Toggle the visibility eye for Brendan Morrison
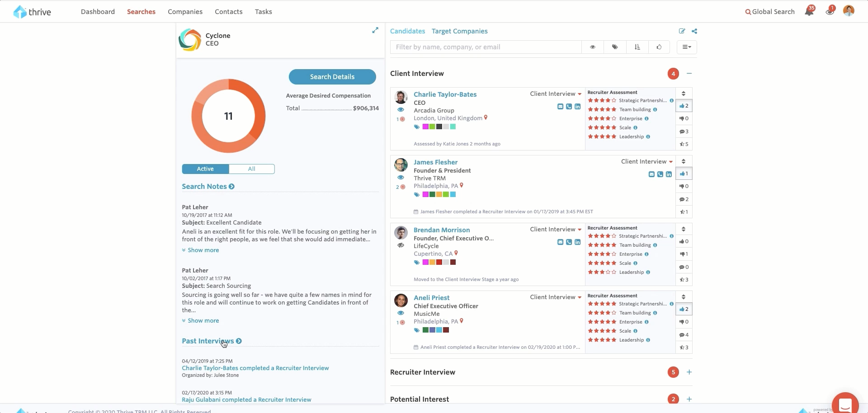Screen dimensions: 868x413 click(x=401, y=245)
